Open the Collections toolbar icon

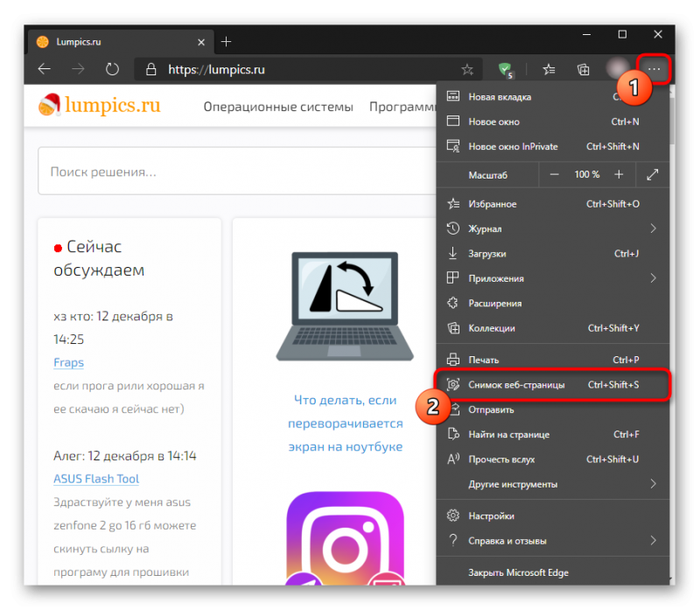coord(583,69)
